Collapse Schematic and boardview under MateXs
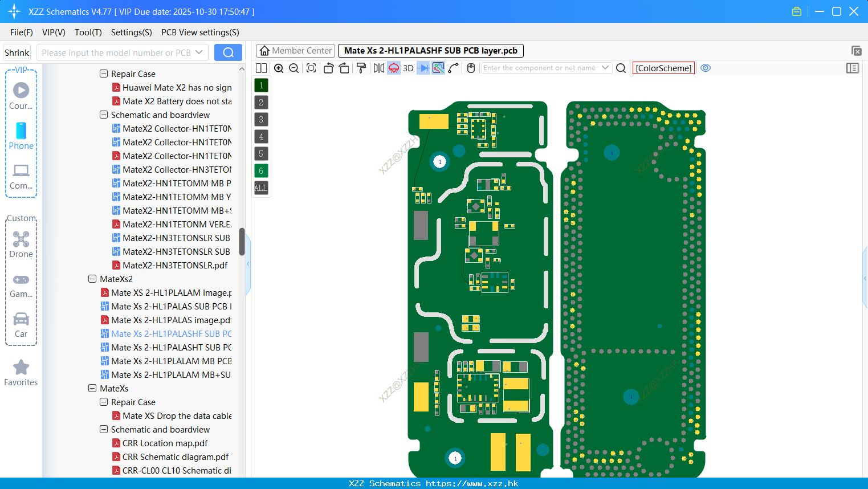868x489 pixels. click(x=104, y=429)
